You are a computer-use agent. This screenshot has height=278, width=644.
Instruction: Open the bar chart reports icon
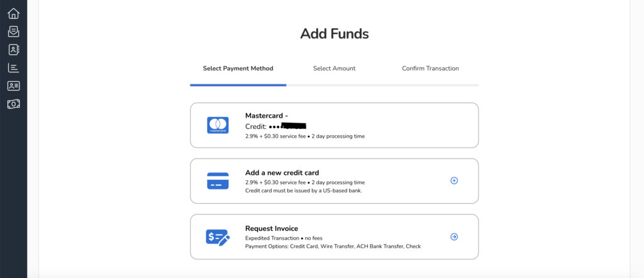coord(13,68)
